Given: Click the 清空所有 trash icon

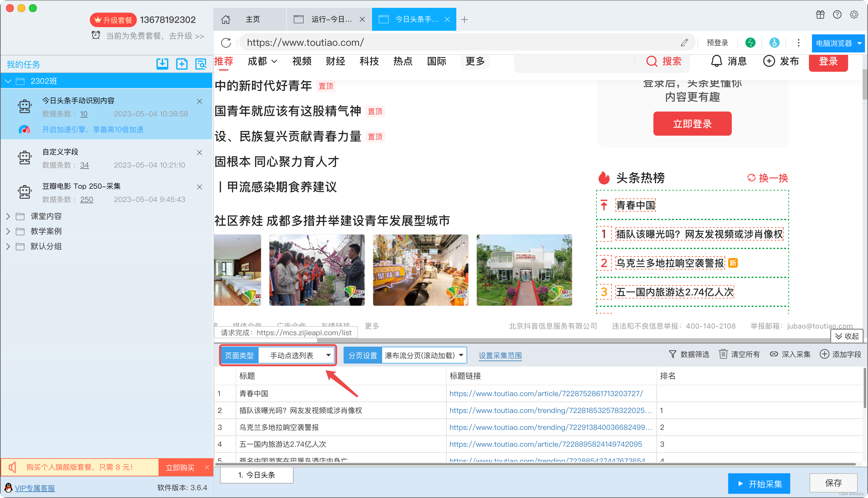Looking at the screenshot, I should [723, 354].
